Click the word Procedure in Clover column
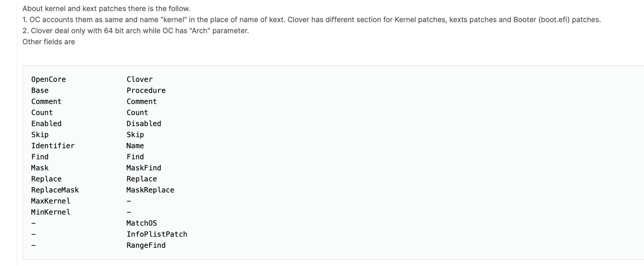Screen dimensions: 644x266 point(146,90)
